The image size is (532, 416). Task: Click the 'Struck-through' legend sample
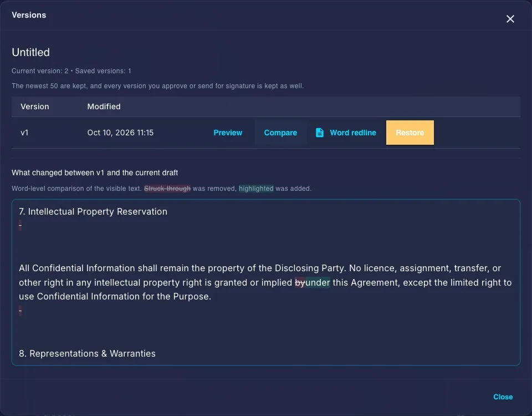click(x=167, y=189)
